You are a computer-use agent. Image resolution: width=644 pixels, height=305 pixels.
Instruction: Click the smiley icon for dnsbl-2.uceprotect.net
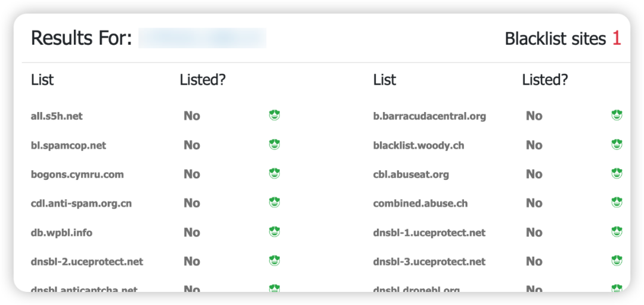tap(274, 261)
